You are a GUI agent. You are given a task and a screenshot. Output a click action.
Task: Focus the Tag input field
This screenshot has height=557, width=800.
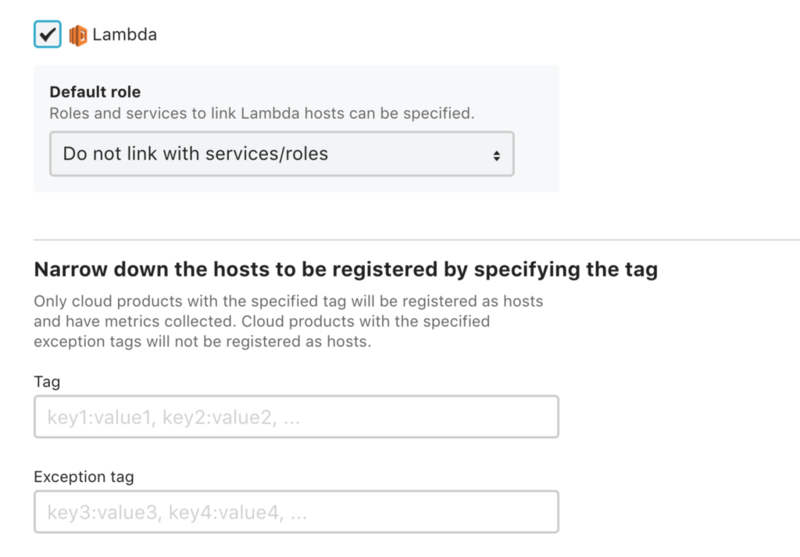tap(296, 417)
